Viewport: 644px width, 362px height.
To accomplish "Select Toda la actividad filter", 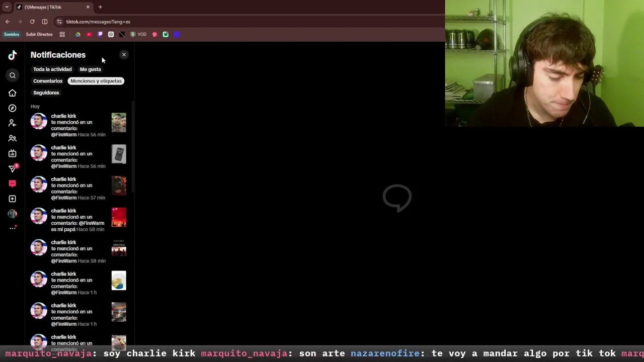I will tap(52, 69).
